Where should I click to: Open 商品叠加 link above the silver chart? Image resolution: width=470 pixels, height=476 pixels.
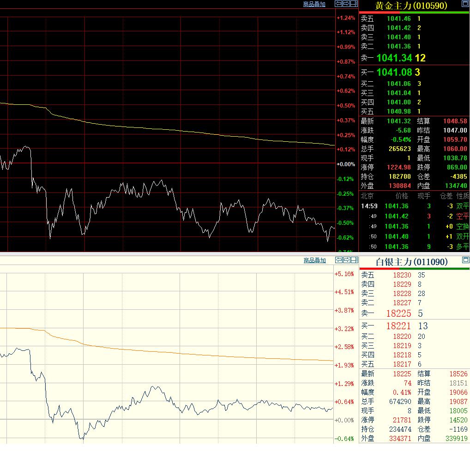coord(315,260)
